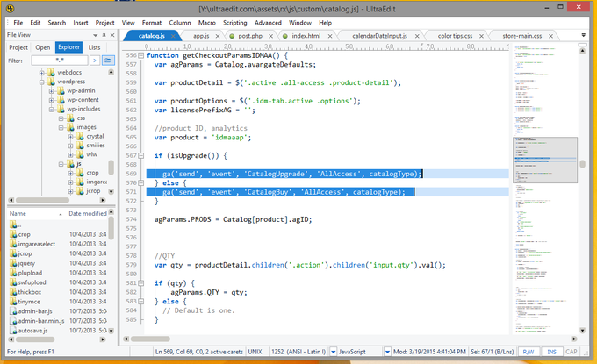
Task: Open the JavaScript language dropdown arrow
Action: point(387,352)
